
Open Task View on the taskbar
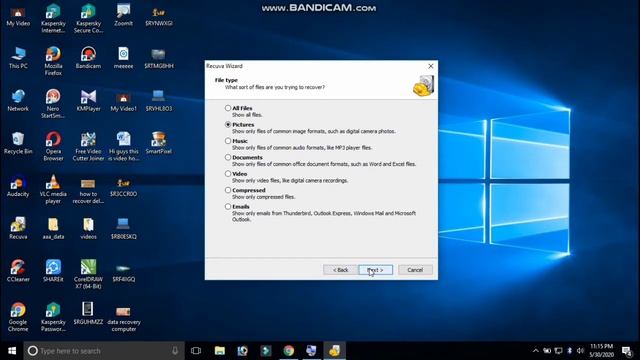(x=196, y=351)
